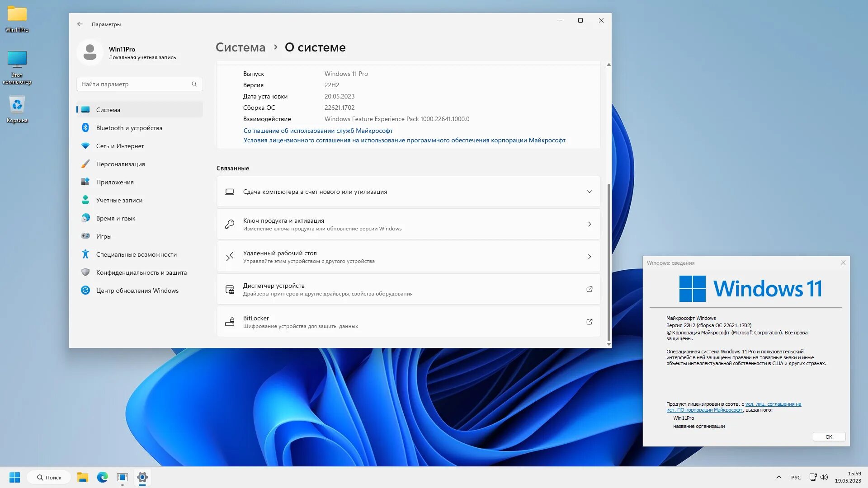Select Personalization in the sidebar
Viewport: 868px width, 488px height.
[x=120, y=164]
